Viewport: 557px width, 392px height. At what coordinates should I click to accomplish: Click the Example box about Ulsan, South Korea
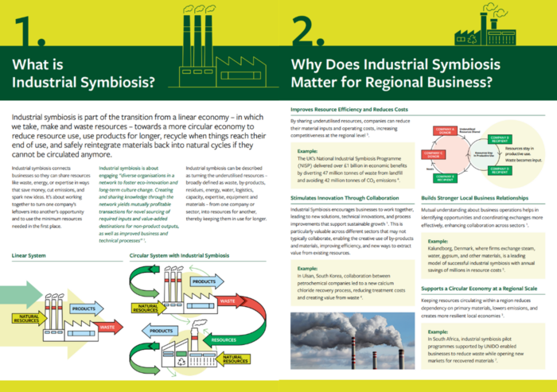tap(353, 282)
